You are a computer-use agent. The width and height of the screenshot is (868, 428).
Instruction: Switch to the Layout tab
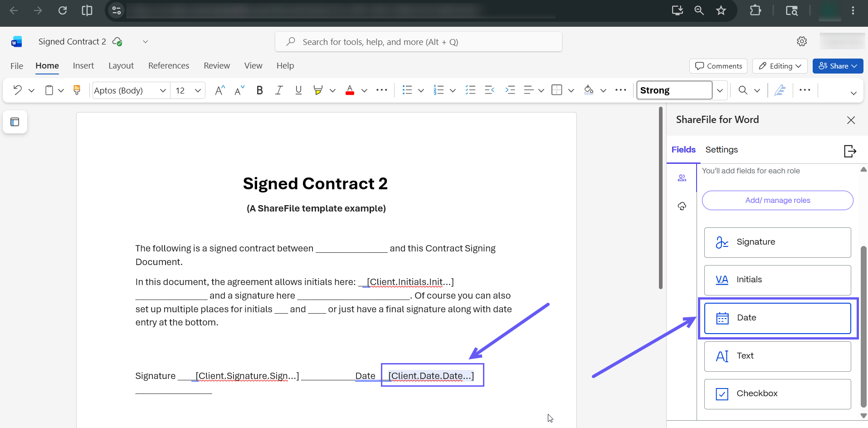[121, 66]
